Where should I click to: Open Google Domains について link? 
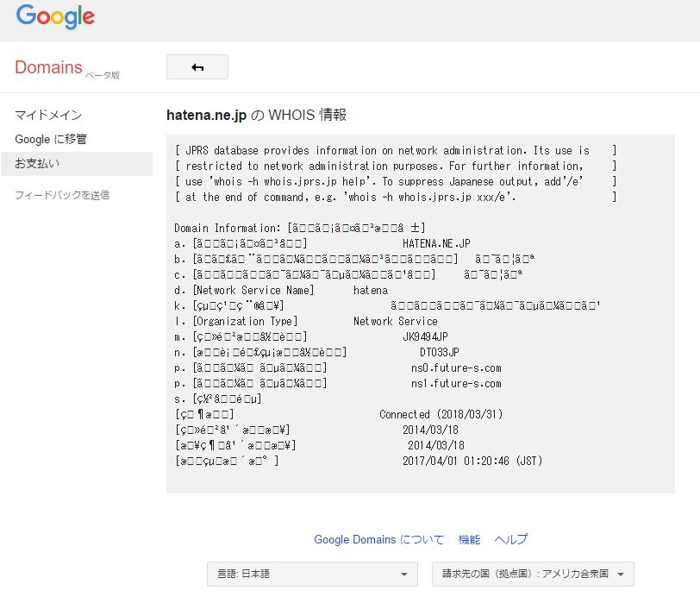point(378,539)
